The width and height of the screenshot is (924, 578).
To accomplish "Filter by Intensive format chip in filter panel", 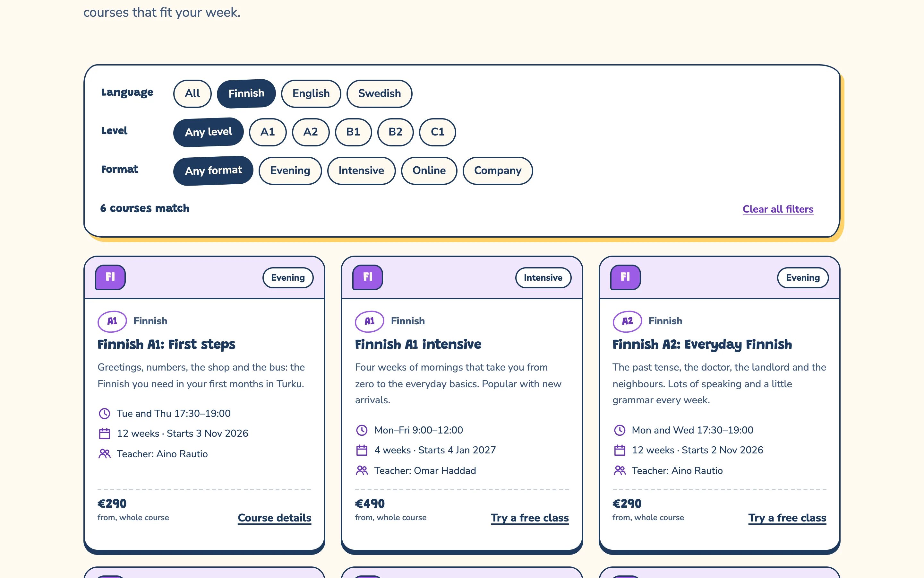I will (361, 171).
